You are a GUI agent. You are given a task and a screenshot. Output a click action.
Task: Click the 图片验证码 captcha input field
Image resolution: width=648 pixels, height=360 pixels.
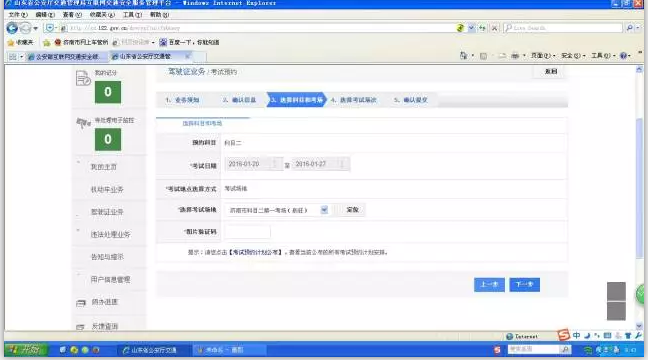click(248, 232)
